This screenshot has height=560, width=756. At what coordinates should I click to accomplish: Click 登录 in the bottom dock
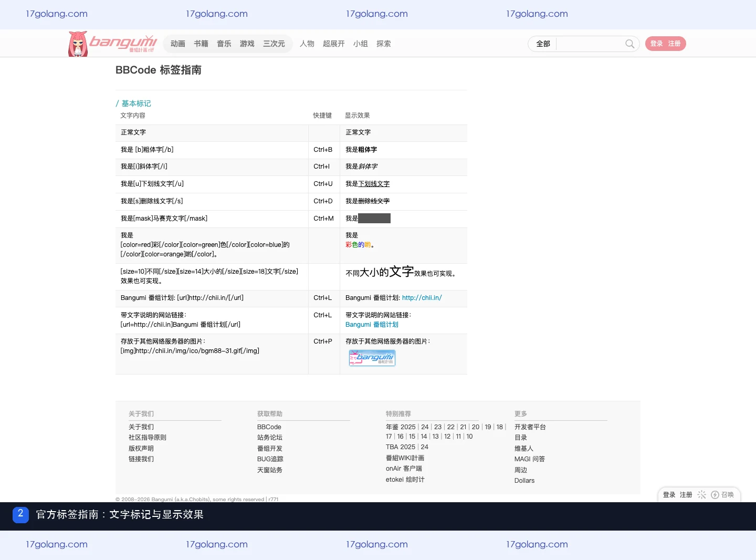[669, 495]
